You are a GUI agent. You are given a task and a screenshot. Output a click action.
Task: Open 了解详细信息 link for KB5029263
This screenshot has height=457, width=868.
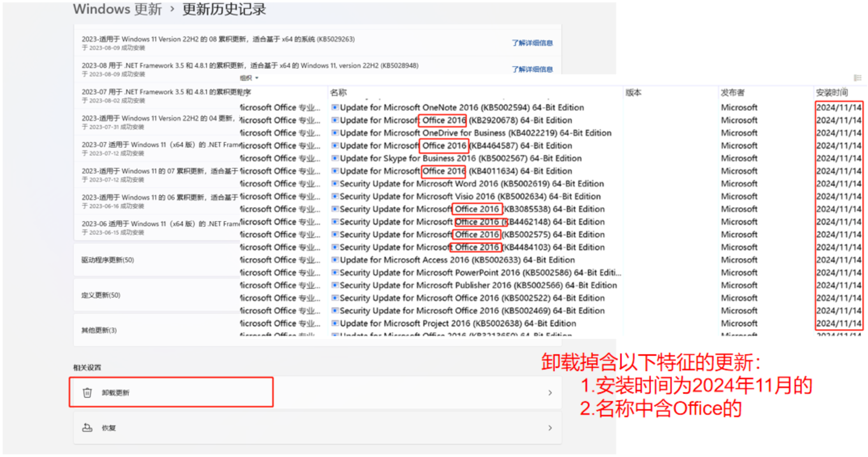pos(532,43)
